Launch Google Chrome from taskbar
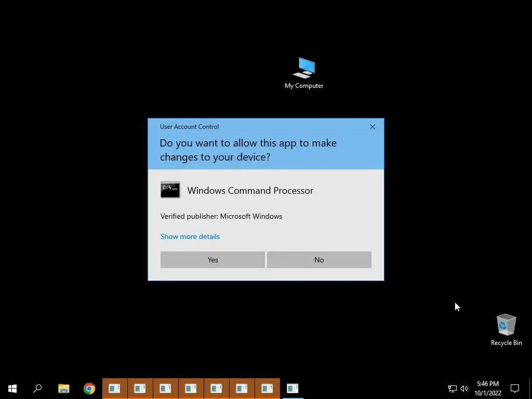Screen dimensions: 532x399 [89, 389]
